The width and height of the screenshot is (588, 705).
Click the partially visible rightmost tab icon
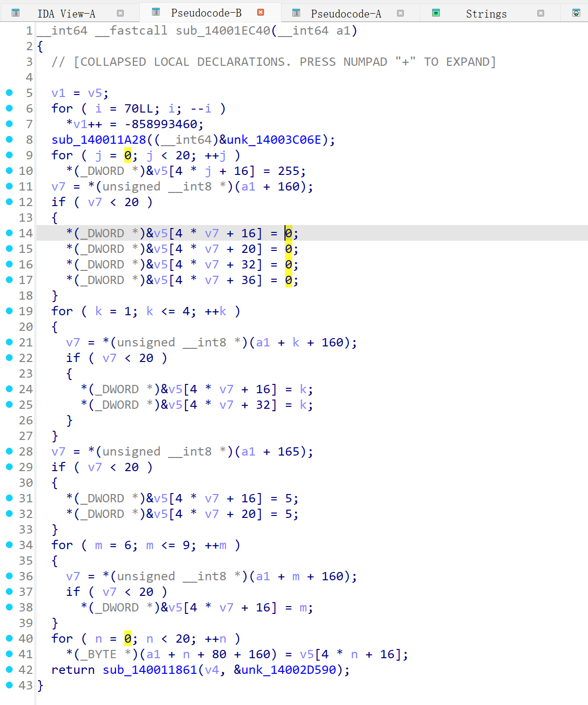pos(576,13)
